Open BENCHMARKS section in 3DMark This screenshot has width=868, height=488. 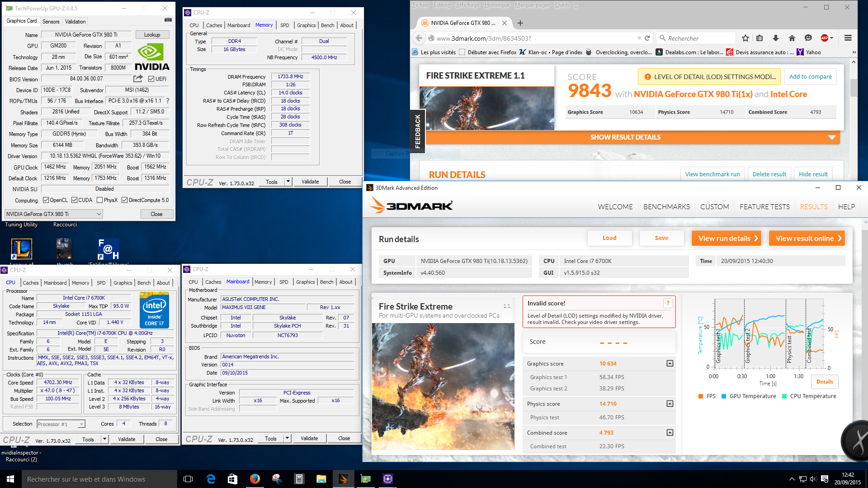666,207
